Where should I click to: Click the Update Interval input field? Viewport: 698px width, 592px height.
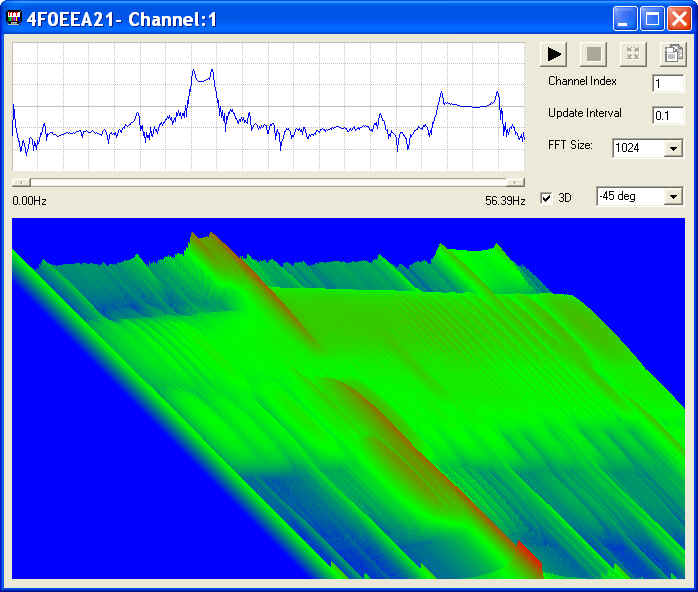tap(668, 116)
